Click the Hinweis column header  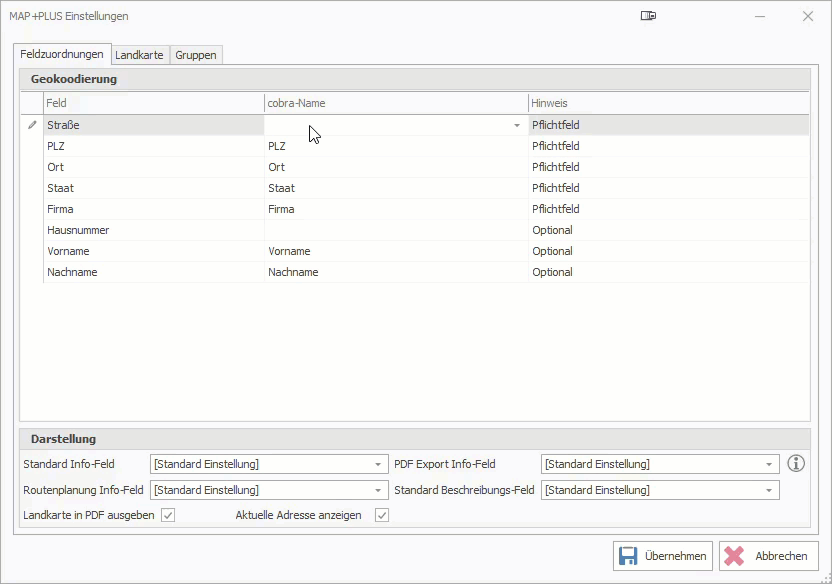point(669,103)
